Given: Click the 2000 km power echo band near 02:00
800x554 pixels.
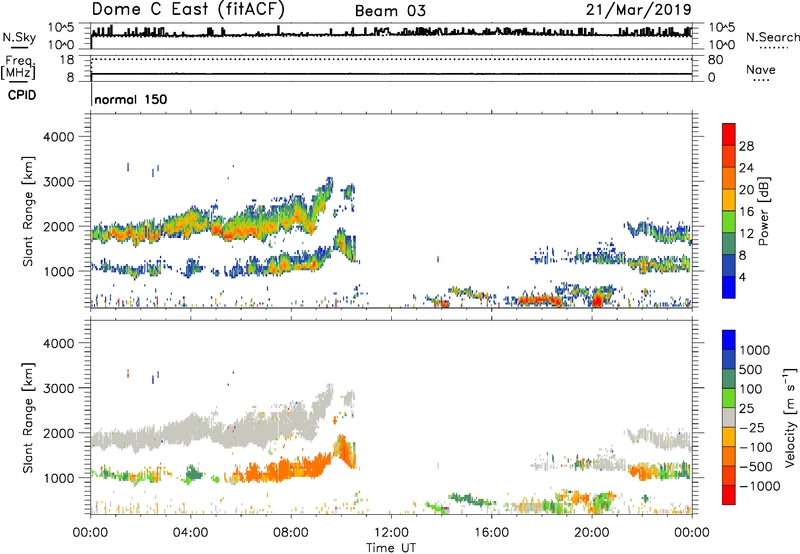Looking at the screenshot, I should (140, 232).
